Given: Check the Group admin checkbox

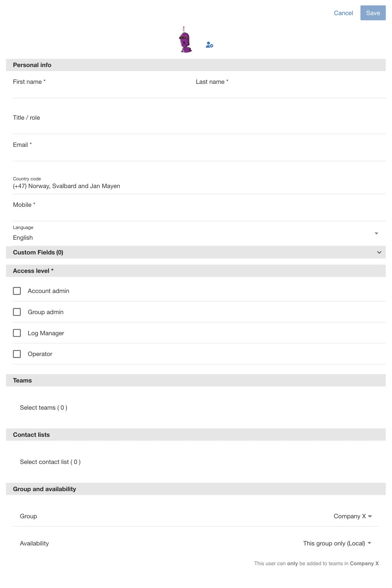Looking at the screenshot, I should point(17,312).
